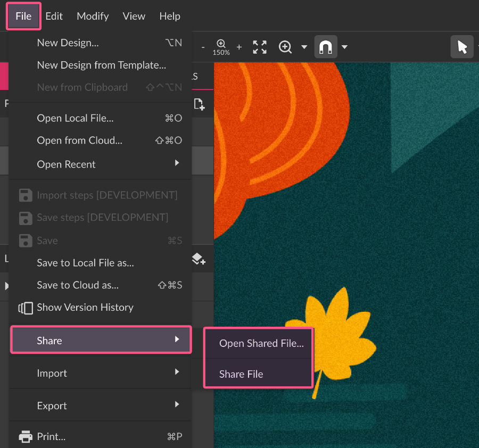This screenshot has height=448, width=479.
Task: Select the pointer arrow tool
Action: 462,47
